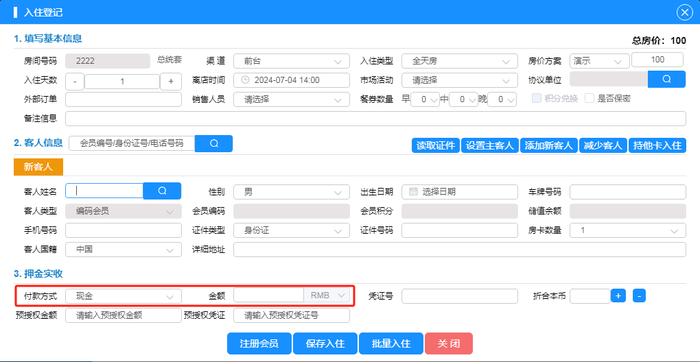Viewport: 700px width, 362px height.
Task: Click the 备注信息 text field
Action: click(375, 119)
